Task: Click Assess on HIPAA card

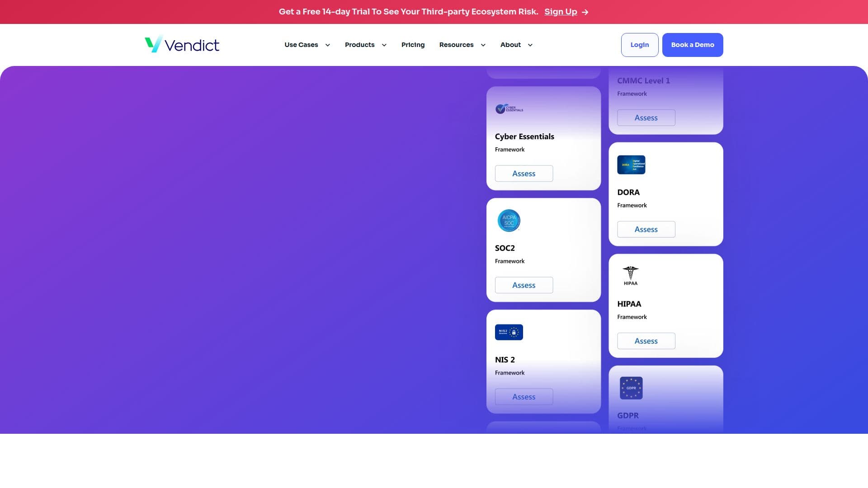Action: click(x=646, y=341)
